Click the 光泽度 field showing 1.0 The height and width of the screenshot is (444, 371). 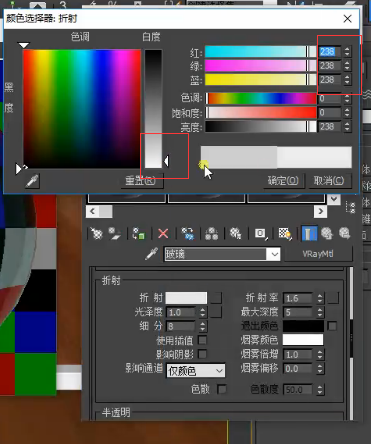(180, 312)
